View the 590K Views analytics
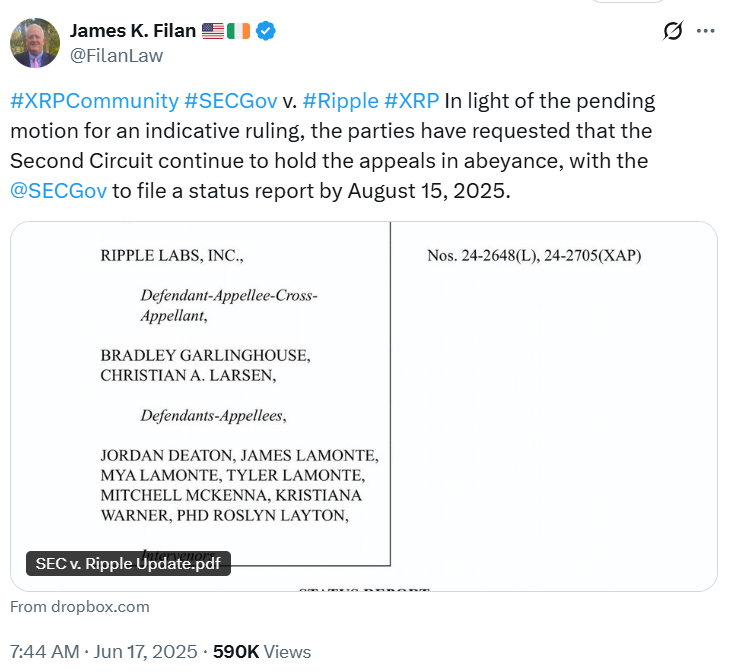737x672 pixels. point(262,652)
